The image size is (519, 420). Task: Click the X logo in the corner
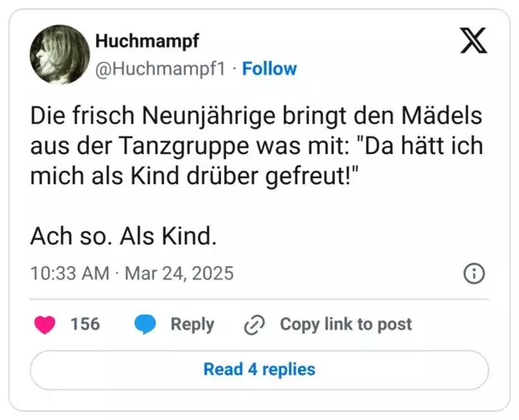474,40
